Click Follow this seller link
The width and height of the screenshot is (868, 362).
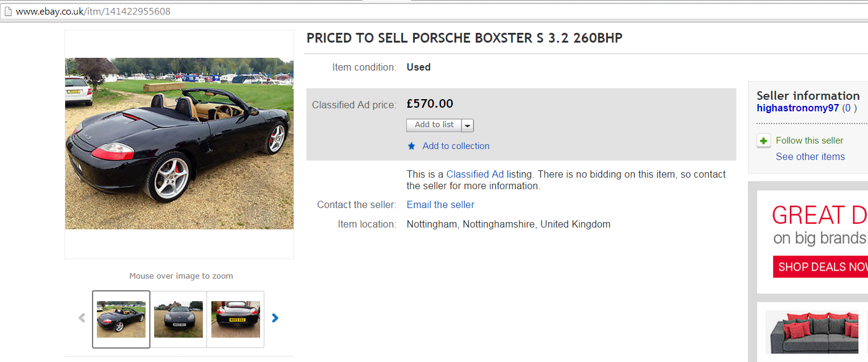pyautogui.click(x=810, y=141)
